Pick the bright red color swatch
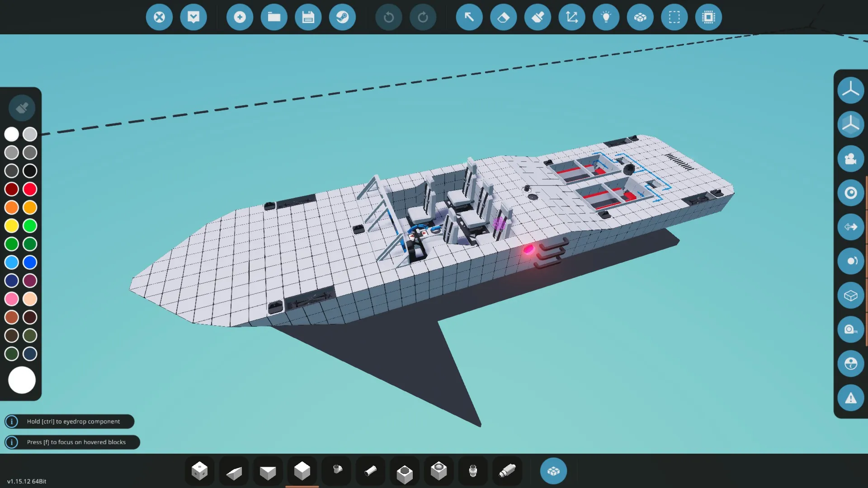Image resolution: width=868 pixels, height=488 pixels. click(30, 189)
